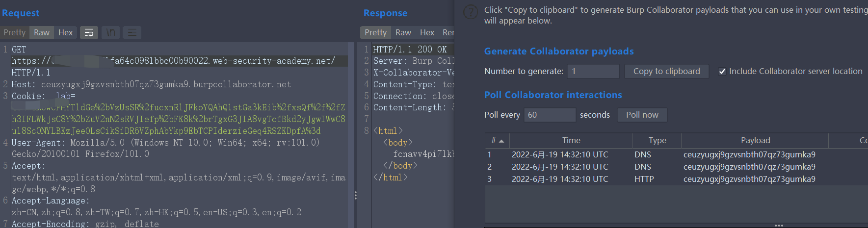
Task: Click the Poll now button
Action: pyautogui.click(x=642, y=115)
